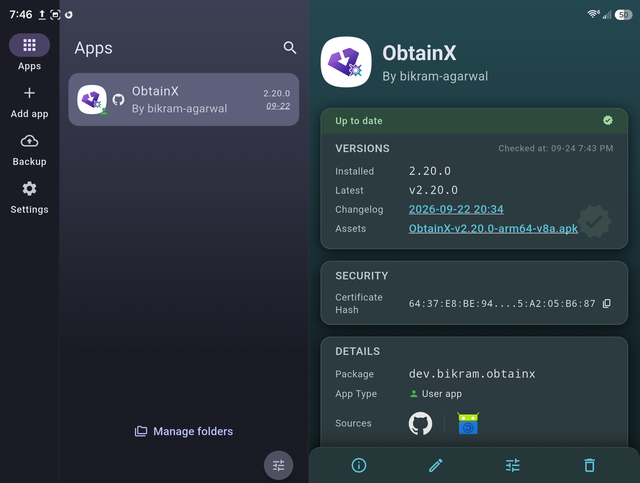Open additional options sliders icon in bottom bar
This screenshot has height=483, width=640.
(x=513, y=465)
